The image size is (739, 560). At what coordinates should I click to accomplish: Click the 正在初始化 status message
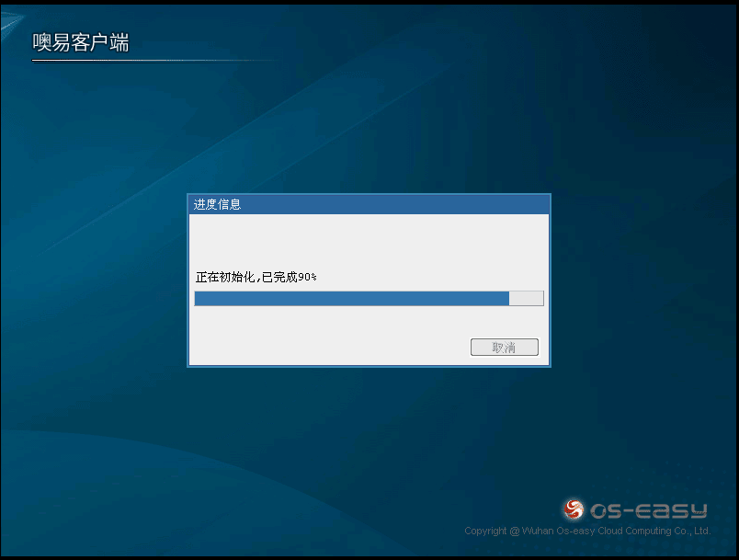(x=226, y=277)
